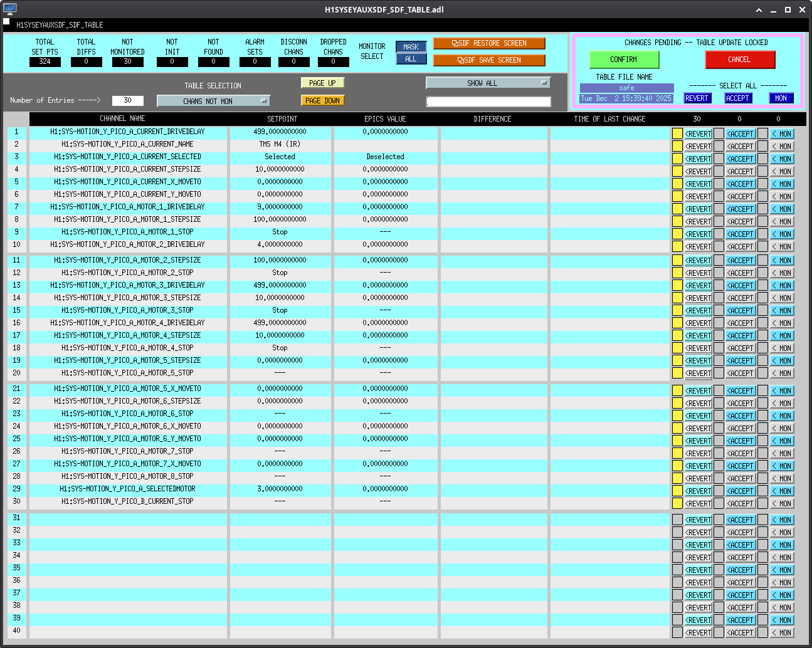Screen dimensions: 812x648
Task: Click ACCEPT arrow button for row 3
Action: [740, 159]
